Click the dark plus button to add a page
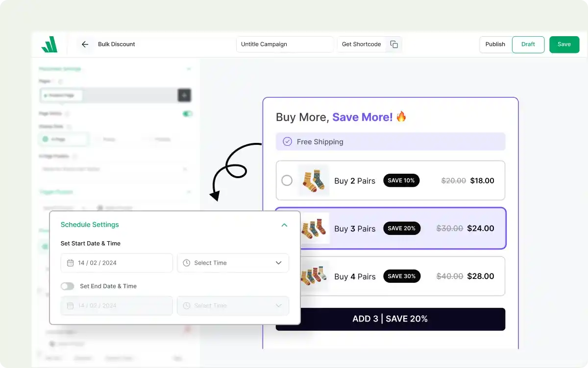Screen dimensions: 588x368 click(184, 95)
